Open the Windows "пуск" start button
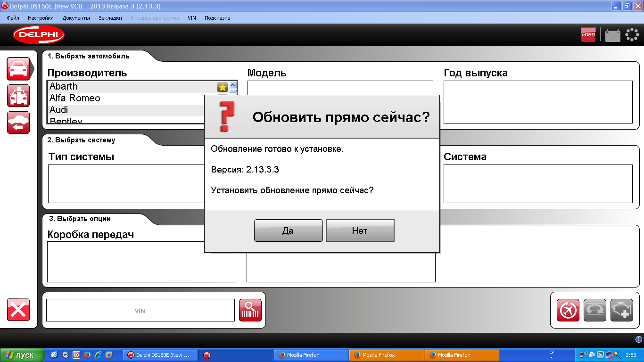Screen dimensions: 644x362 (22, 355)
